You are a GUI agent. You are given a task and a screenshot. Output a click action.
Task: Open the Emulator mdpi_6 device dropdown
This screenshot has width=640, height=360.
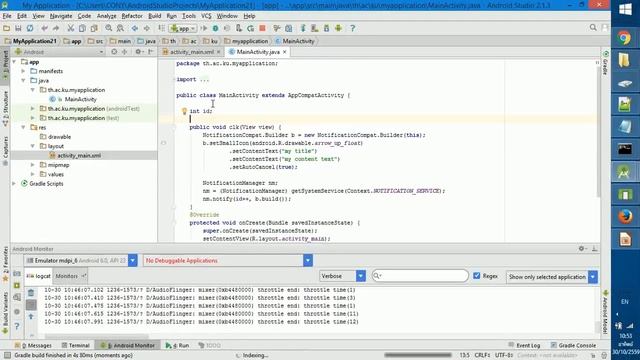[133, 260]
